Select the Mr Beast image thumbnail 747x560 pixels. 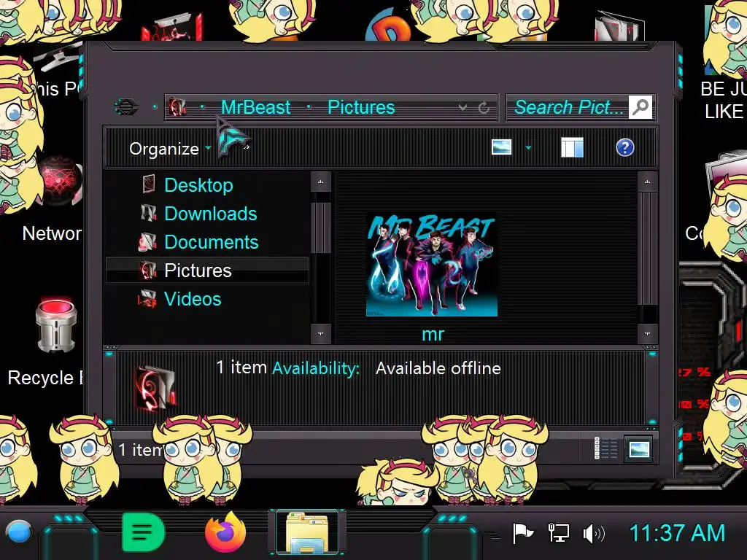coord(432,264)
